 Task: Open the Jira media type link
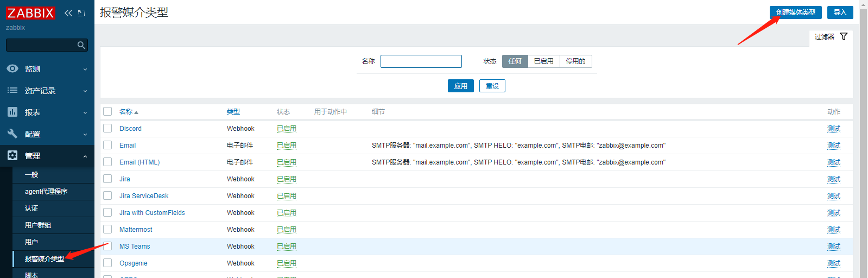point(125,179)
